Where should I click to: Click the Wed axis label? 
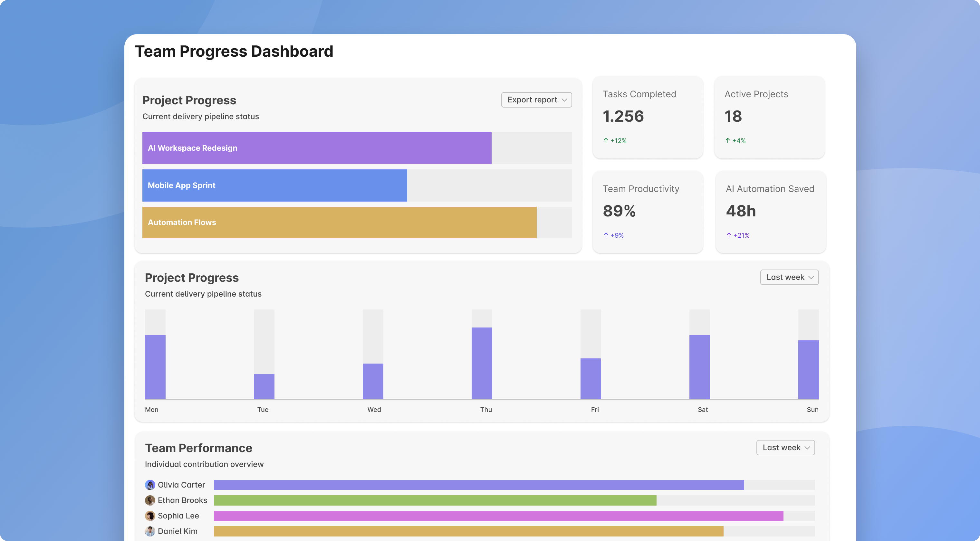point(374,410)
